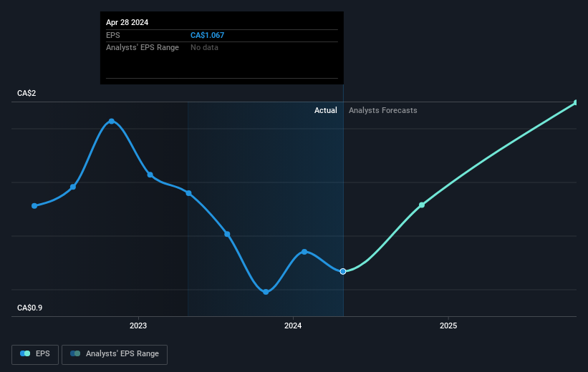Click the Analysts Forecasts label
Viewport: 588px width, 372px height.
(x=383, y=110)
